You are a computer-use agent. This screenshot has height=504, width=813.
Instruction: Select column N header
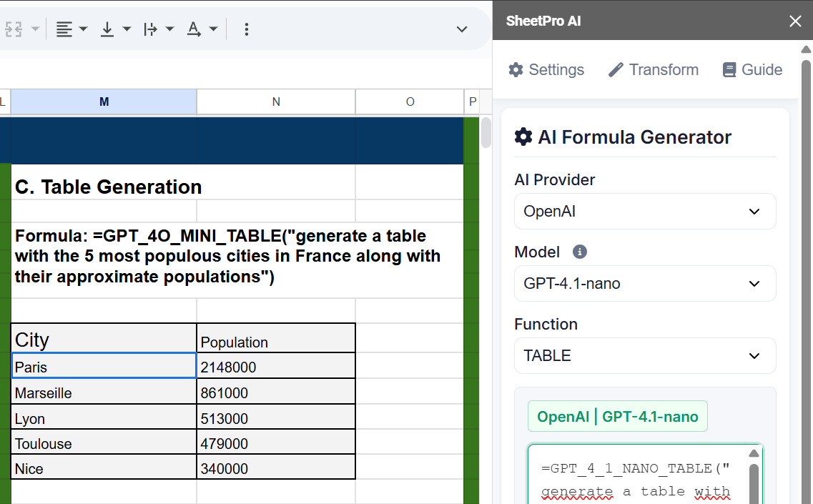click(276, 102)
